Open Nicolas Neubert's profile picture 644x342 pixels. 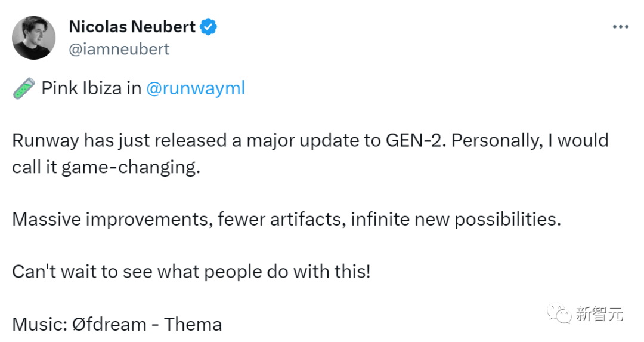(x=33, y=38)
